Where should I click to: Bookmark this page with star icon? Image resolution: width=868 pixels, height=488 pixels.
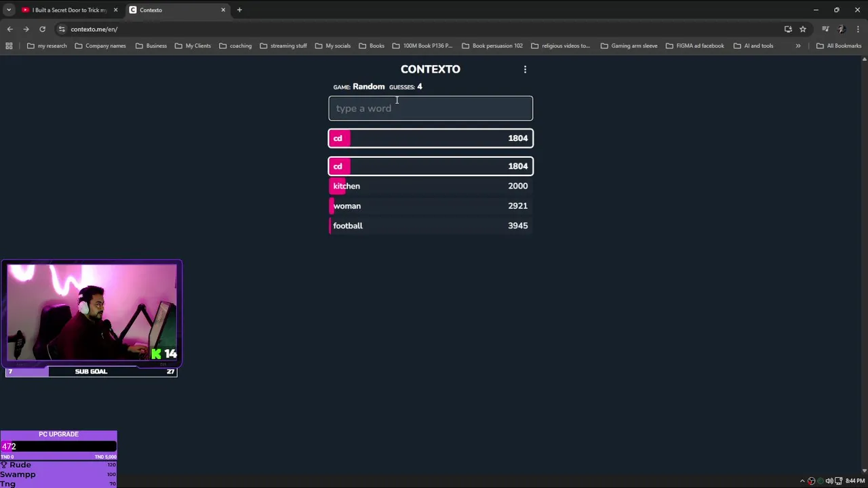[x=803, y=29]
